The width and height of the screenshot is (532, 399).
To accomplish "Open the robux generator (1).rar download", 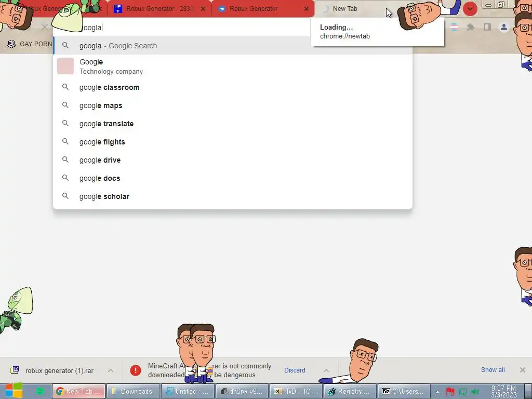I will click(x=59, y=370).
